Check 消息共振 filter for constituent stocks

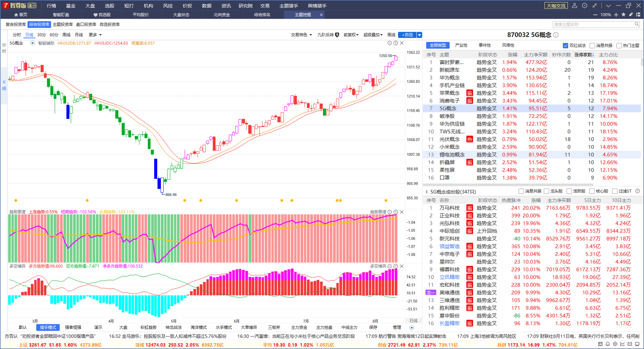[521, 191]
